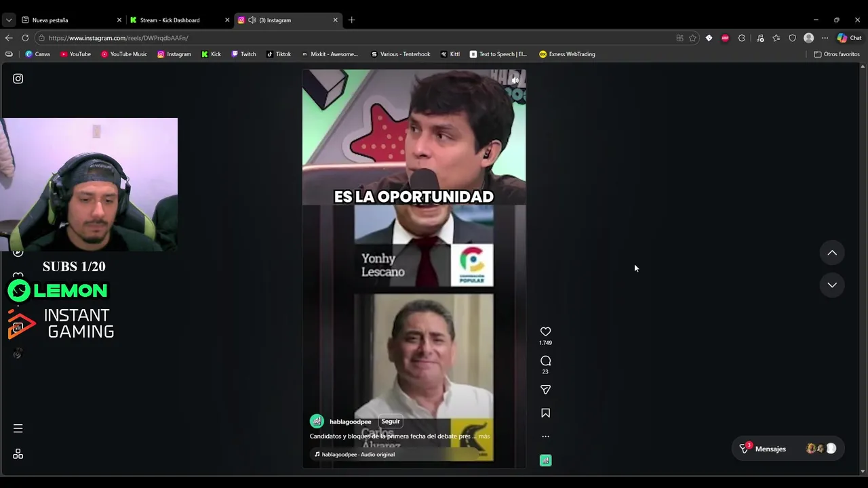Mute the Instagram tab's audio speaker icon

click(252, 20)
